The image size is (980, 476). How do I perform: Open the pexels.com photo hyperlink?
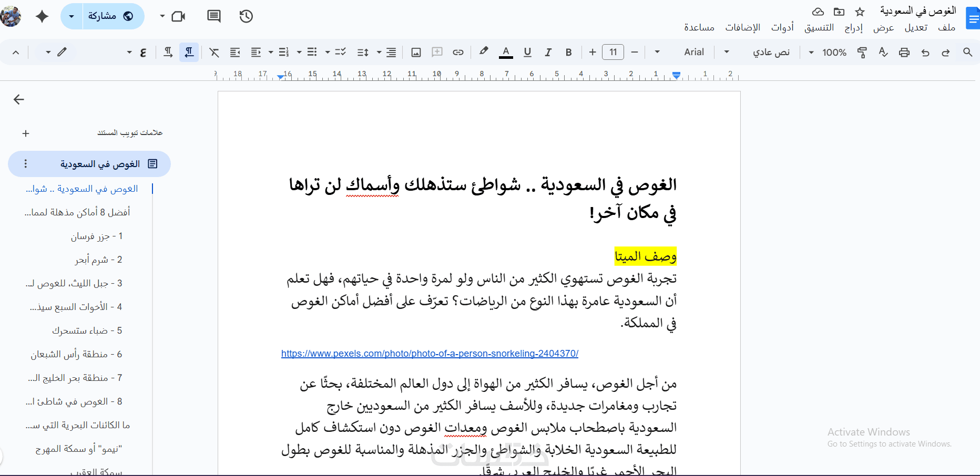[x=430, y=354]
